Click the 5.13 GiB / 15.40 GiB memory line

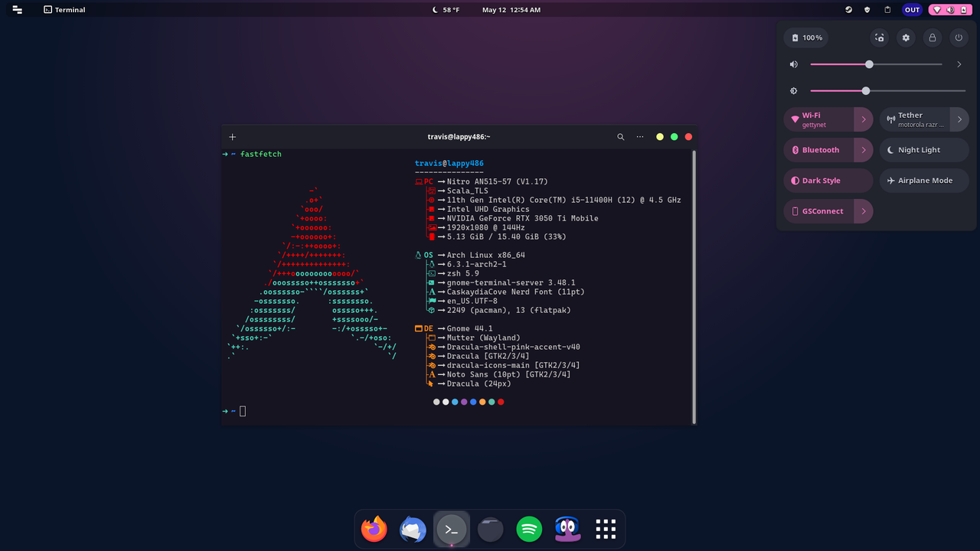[x=507, y=237]
